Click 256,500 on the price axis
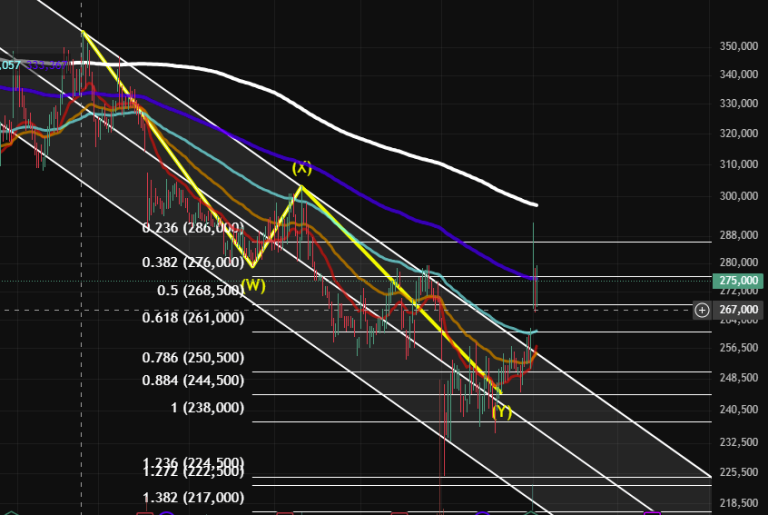The height and width of the screenshot is (515, 768). click(739, 348)
